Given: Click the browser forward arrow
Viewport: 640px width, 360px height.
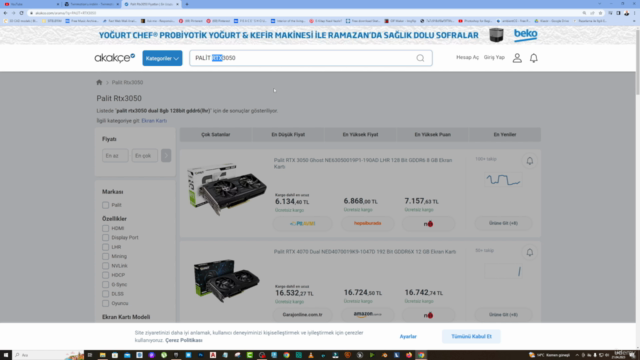Looking at the screenshot, I should point(13,13).
